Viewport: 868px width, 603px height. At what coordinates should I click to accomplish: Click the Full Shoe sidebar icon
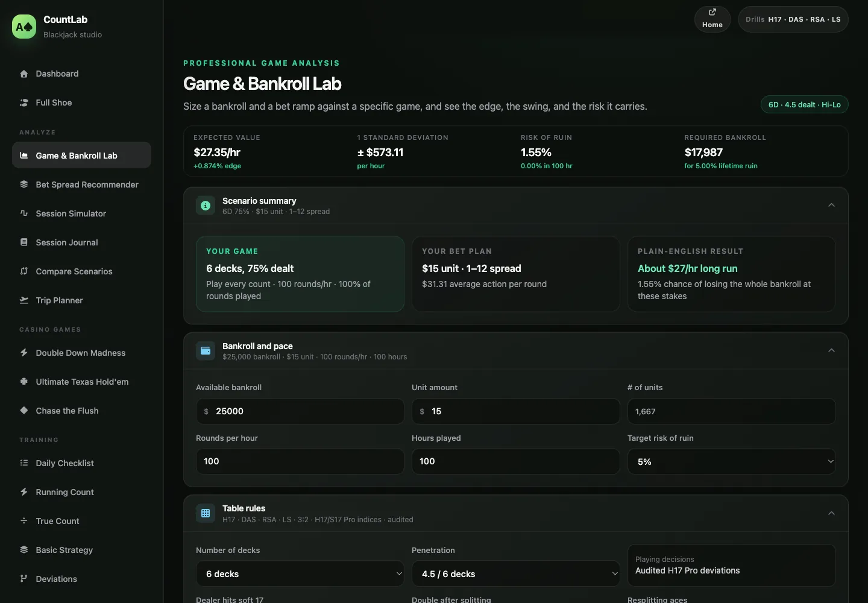pyautogui.click(x=24, y=103)
